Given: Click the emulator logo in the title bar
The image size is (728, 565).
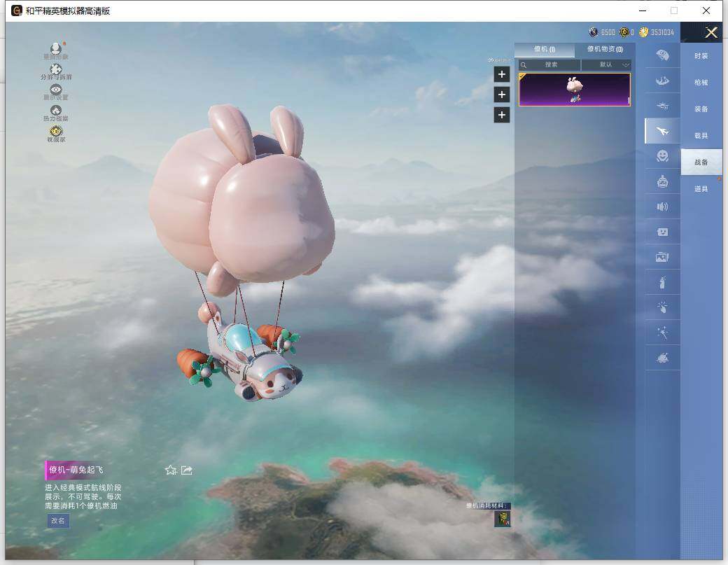Looking at the screenshot, I should [x=16, y=11].
